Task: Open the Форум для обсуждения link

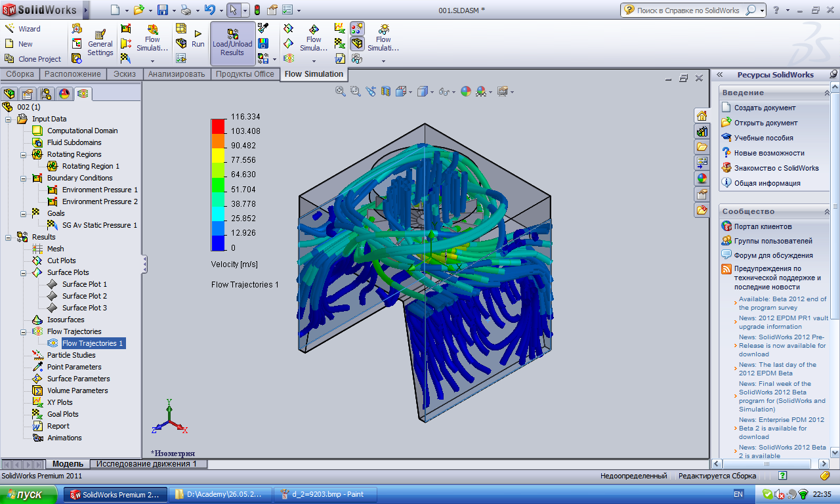Action: point(773,255)
